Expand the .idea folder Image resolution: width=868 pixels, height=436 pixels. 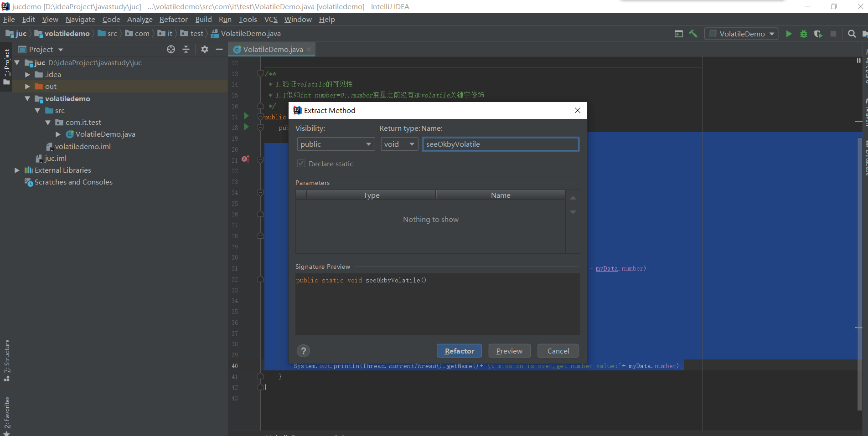(28, 74)
